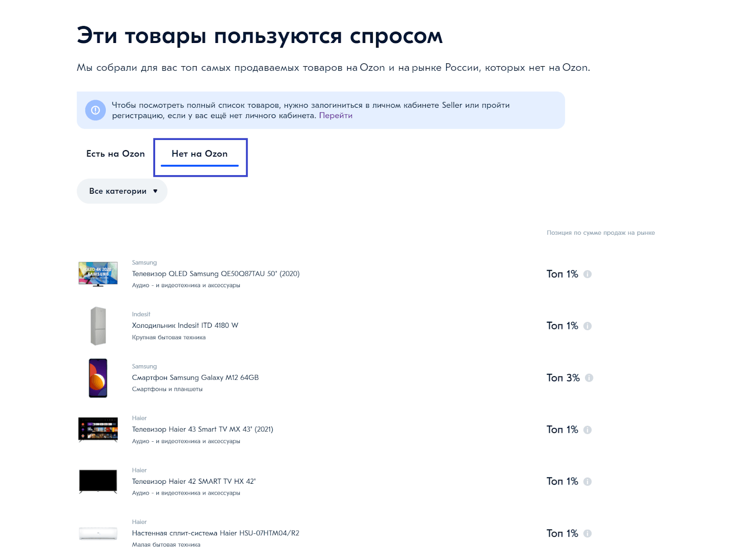This screenshot has width=756, height=557.
Task: Open info icon beside Galaxy M12 Топ 3%
Action: coord(589,378)
